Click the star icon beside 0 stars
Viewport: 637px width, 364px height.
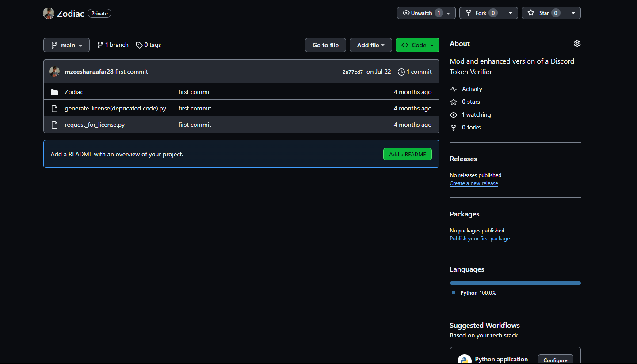[453, 102]
